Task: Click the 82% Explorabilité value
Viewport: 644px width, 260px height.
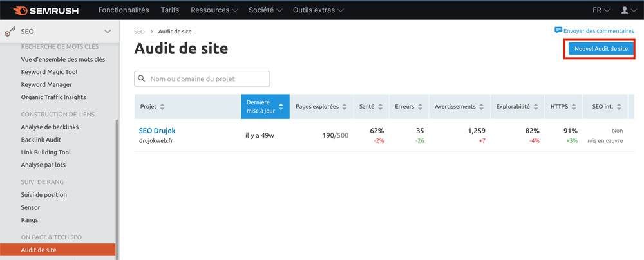Action: point(533,131)
